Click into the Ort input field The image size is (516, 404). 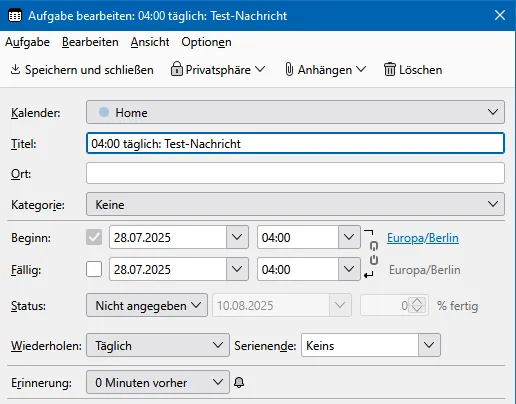pyautogui.click(x=295, y=173)
